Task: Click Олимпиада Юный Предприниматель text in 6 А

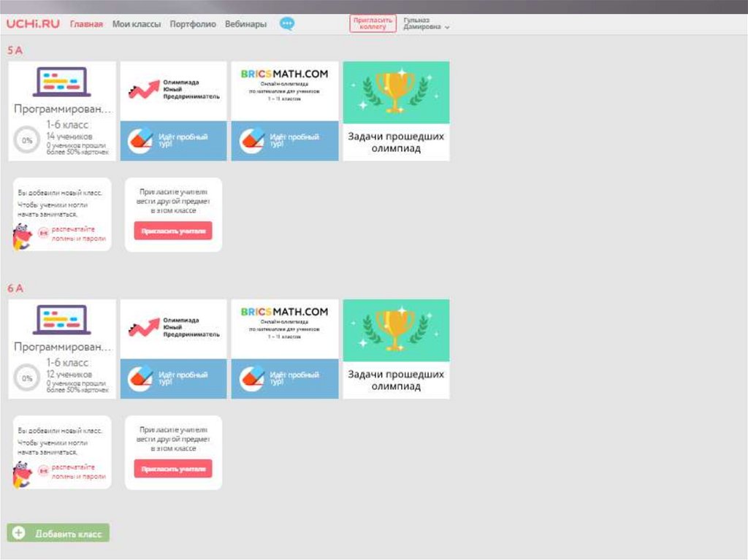Action: point(191,327)
